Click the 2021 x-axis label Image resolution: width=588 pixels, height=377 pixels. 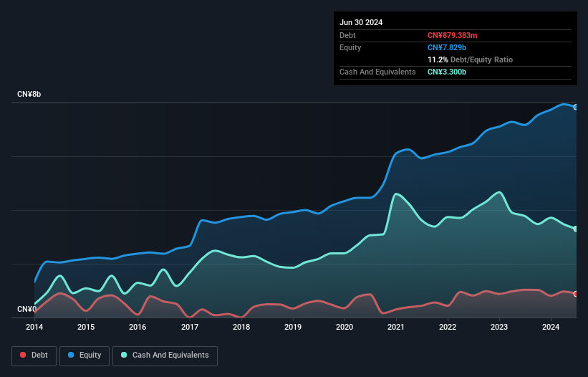coord(396,327)
